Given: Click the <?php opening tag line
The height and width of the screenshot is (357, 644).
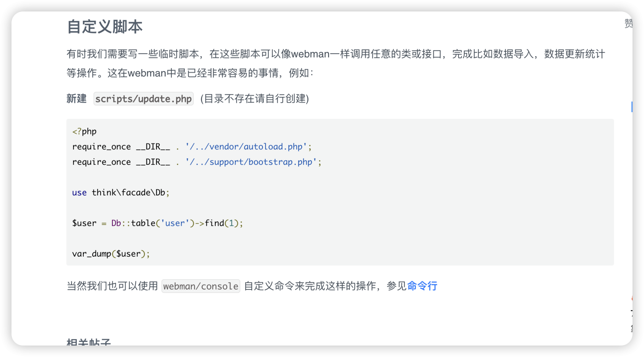Looking at the screenshot, I should click(84, 132).
